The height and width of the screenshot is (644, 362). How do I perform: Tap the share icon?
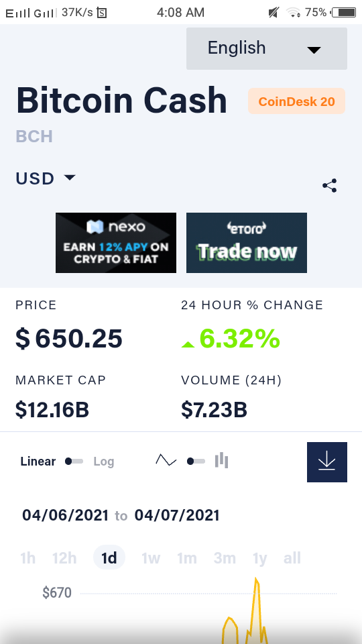coord(330,186)
